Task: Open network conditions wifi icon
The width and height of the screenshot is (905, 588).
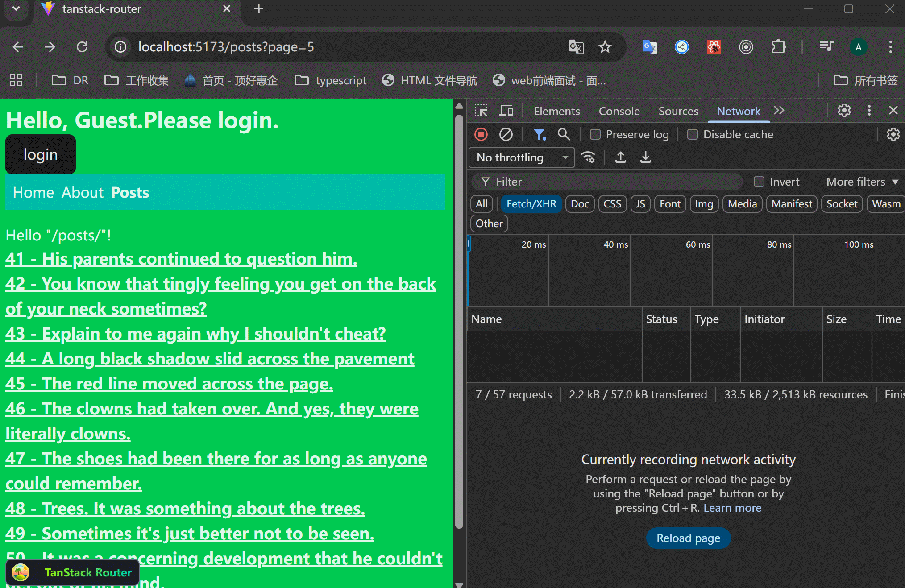Action: [588, 157]
